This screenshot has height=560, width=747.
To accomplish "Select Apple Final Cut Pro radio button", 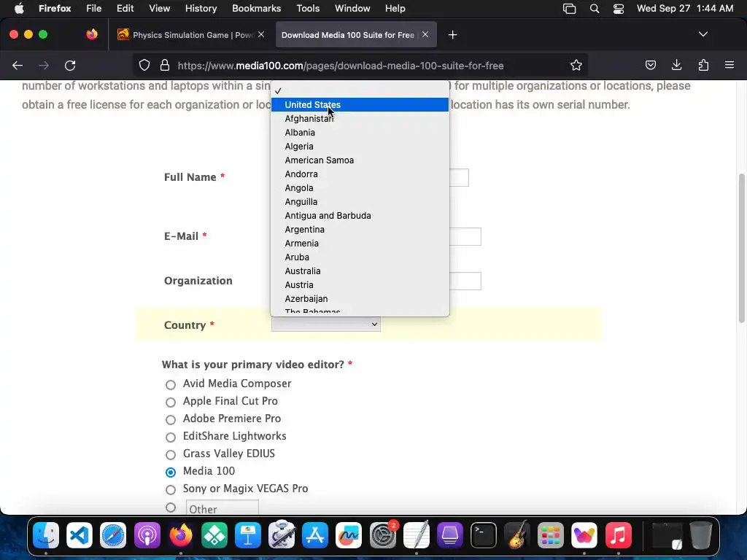I will (171, 402).
